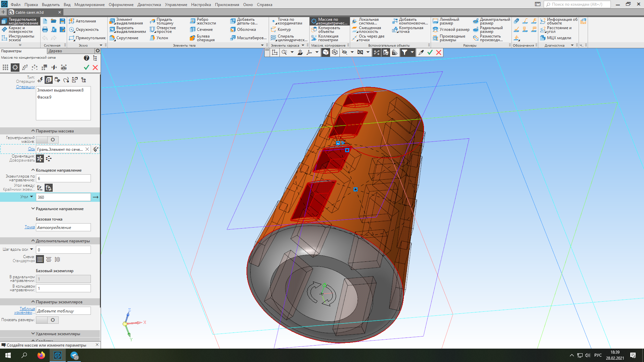Open the zoom options dropdown arrow

pyautogui.click(x=292, y=52)
